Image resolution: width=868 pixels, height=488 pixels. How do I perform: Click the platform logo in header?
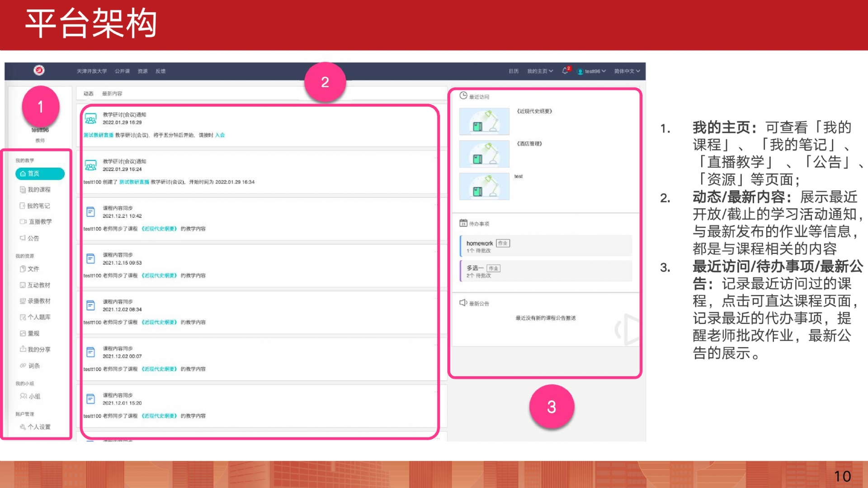coord(39,70)
